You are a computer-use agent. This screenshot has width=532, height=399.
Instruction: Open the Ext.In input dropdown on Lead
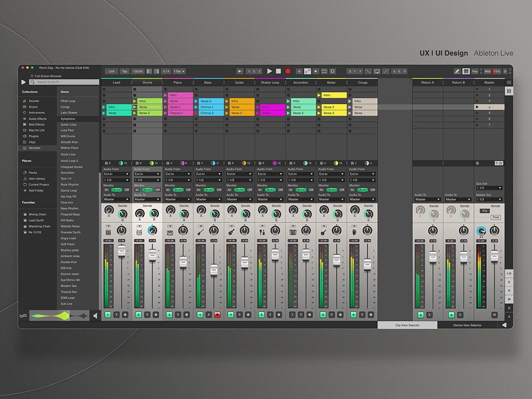point(115,174)
